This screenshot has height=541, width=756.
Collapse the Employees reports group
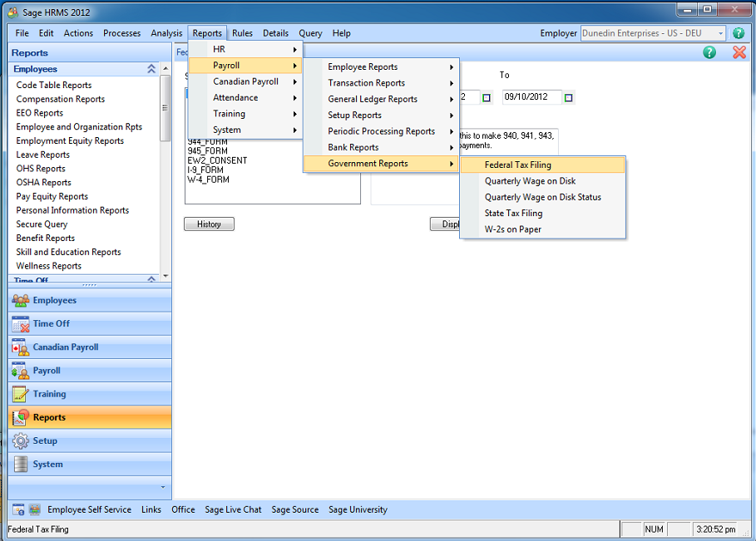[x=151, y=70]
